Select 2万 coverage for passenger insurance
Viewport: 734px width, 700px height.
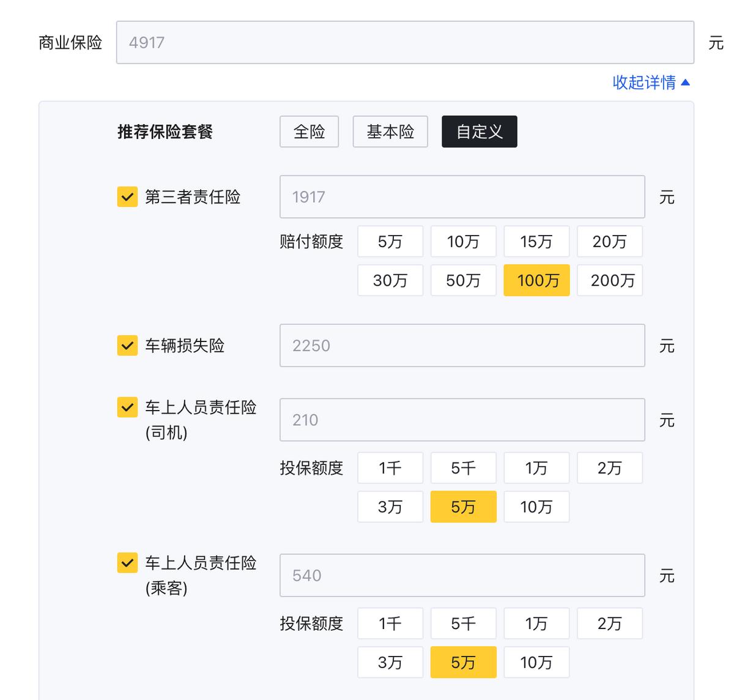tap(610, 624)
